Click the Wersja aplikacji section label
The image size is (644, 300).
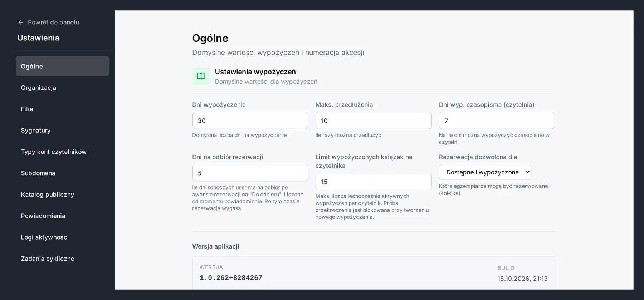[215, 246]
